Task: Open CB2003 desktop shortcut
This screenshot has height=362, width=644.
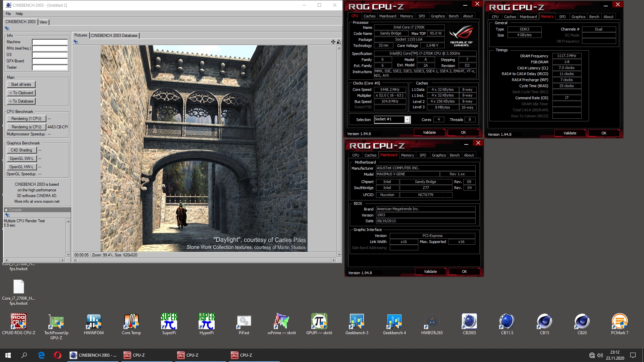Action: pyautogui.click(x=470, y=324)
